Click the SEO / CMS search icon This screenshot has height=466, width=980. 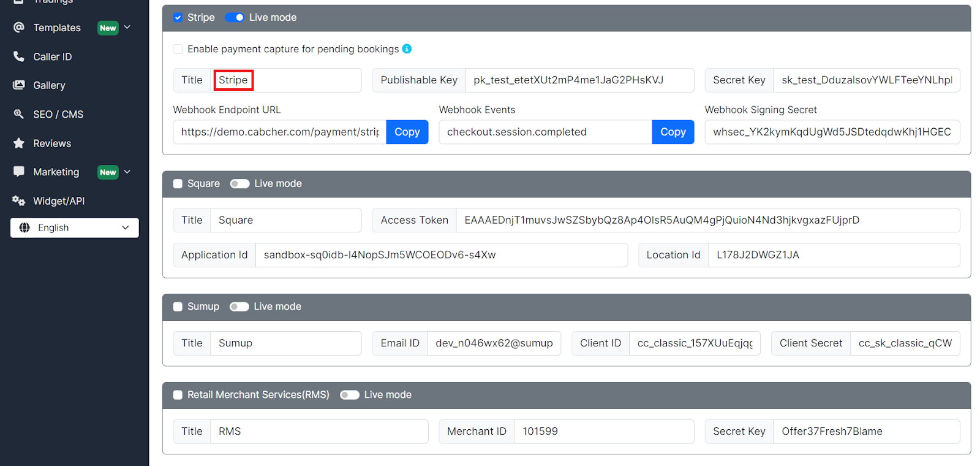click(x=19, y=113)
